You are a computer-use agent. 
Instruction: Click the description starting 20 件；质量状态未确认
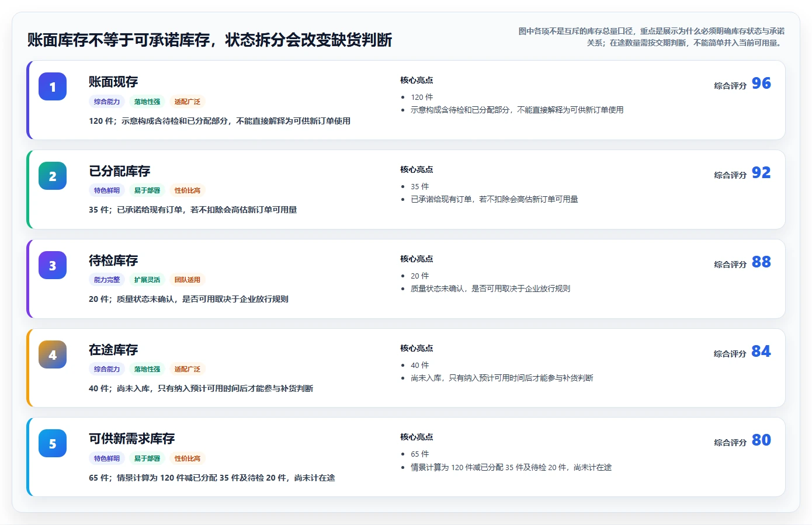(189, 299)
